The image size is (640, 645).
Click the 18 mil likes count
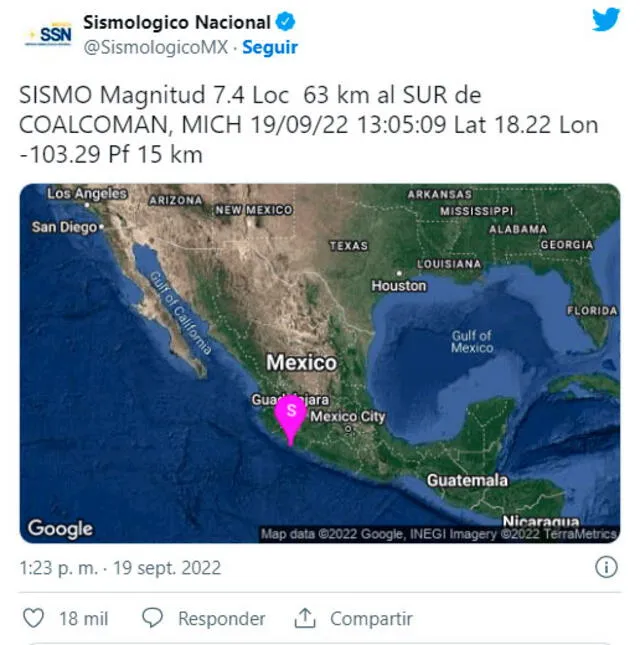[84, 619]
